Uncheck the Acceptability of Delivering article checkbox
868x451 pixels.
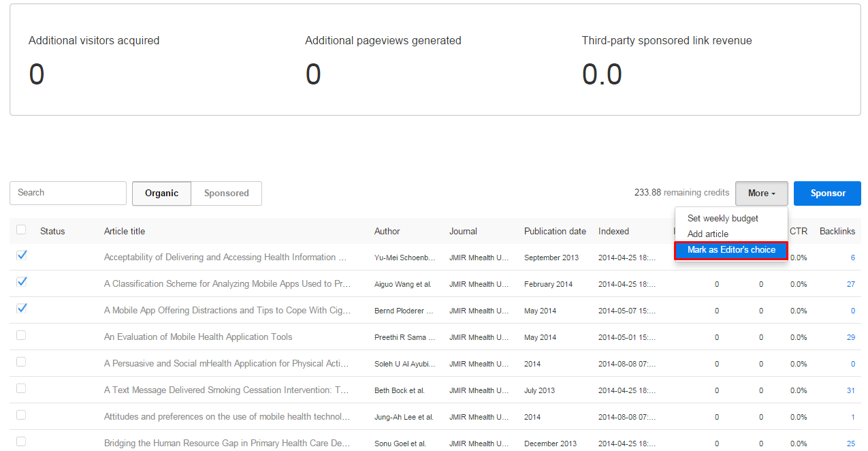click(21, 255)
